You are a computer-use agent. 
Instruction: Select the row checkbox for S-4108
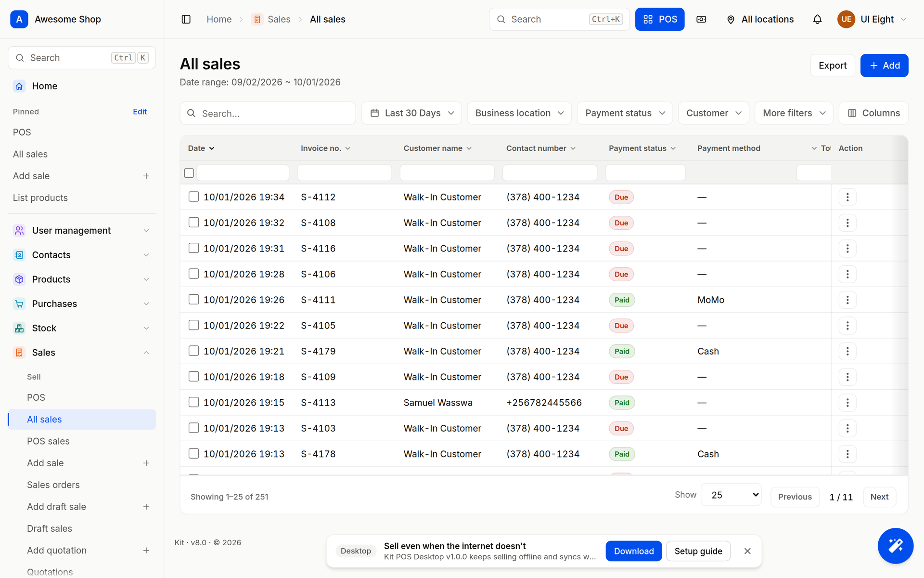194,222
